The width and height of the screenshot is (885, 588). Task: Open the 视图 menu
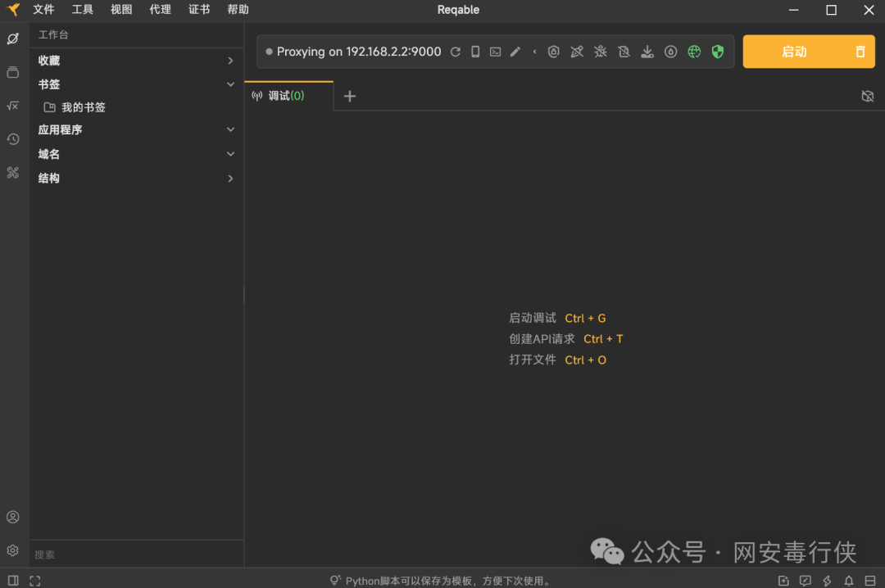coord(121,10)
